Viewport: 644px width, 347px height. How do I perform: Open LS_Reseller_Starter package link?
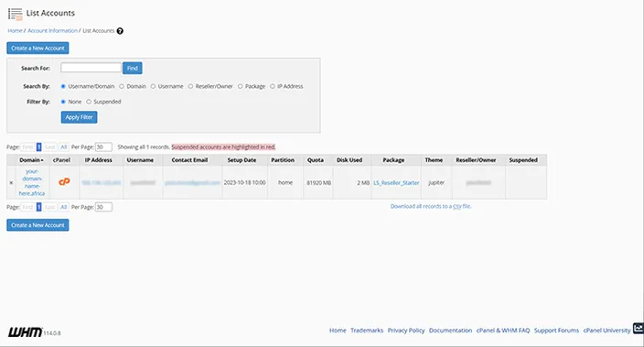396,182
